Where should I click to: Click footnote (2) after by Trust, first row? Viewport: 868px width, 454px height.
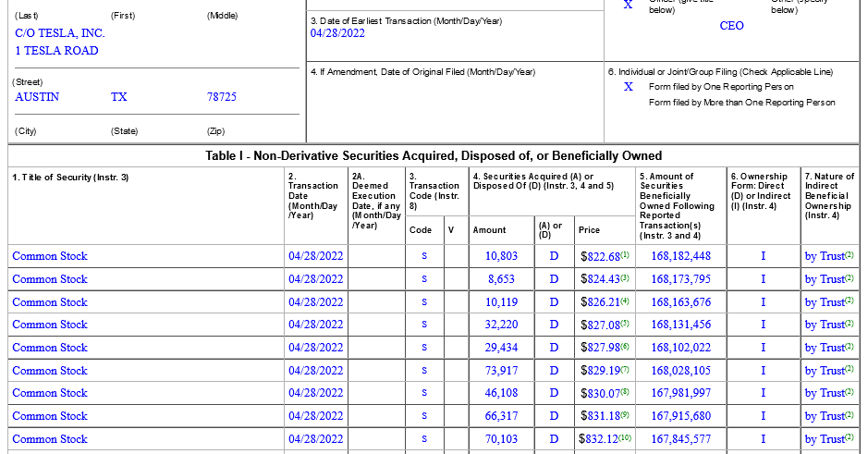tap(849, 254)
